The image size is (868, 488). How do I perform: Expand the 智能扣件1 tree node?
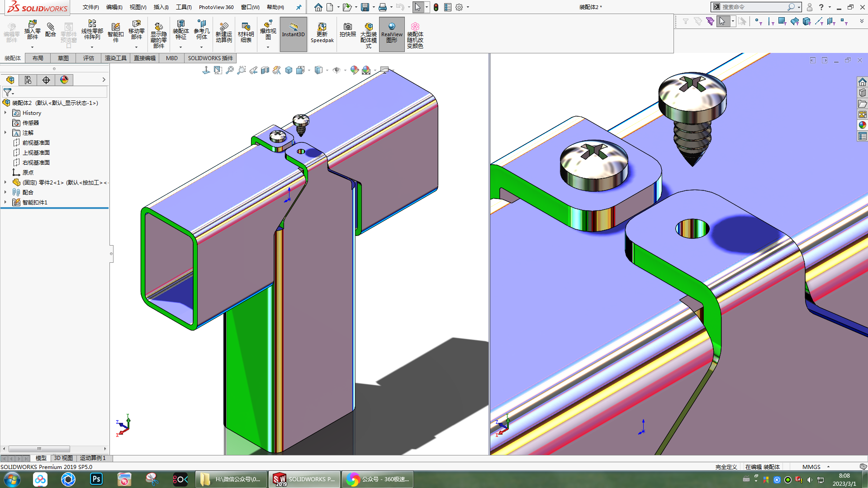(x=5, y=202)
